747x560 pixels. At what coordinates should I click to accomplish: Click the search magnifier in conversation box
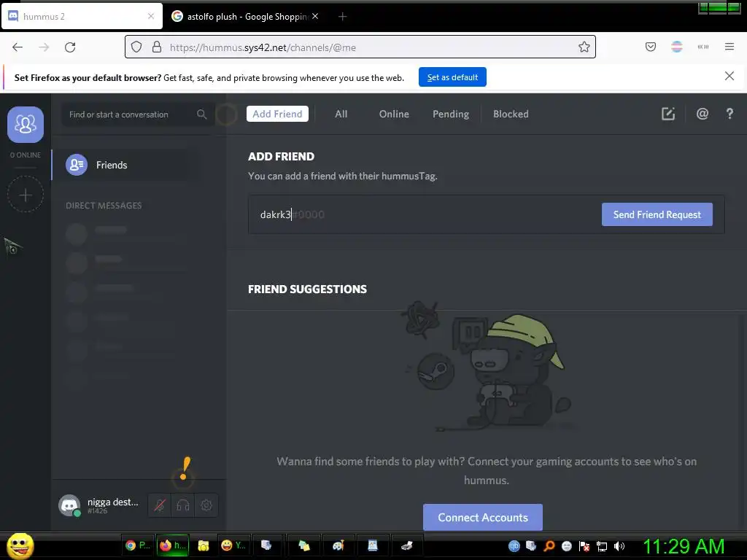click(x=201, y=114)
